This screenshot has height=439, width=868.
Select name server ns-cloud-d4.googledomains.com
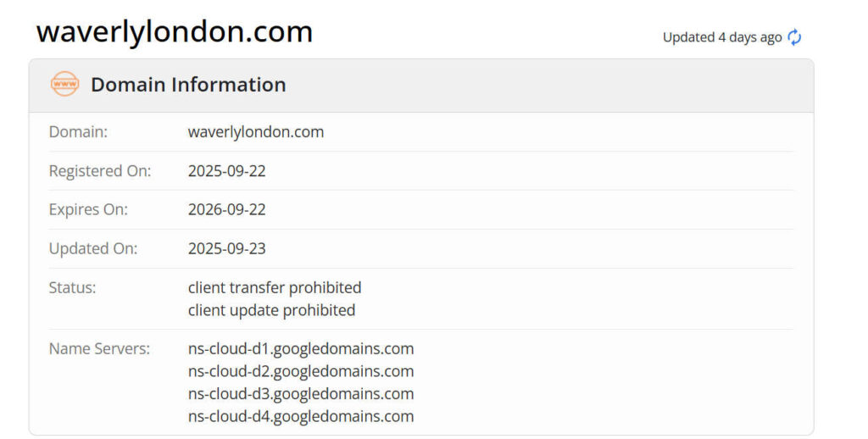pyautogui.click(x=301, y=416)
